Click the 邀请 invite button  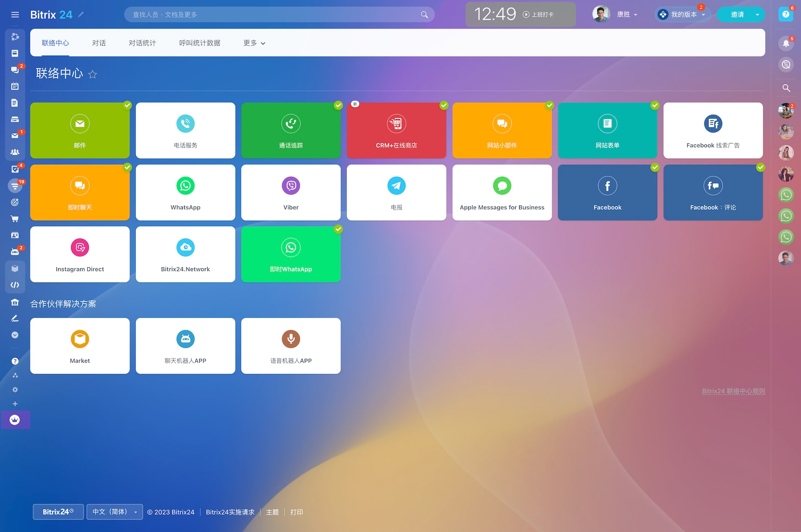(737, 15)
